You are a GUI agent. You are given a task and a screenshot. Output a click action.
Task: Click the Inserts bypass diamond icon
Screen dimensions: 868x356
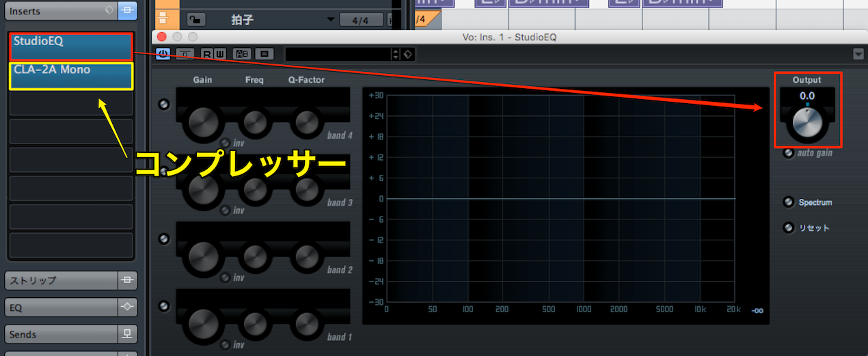108,10
